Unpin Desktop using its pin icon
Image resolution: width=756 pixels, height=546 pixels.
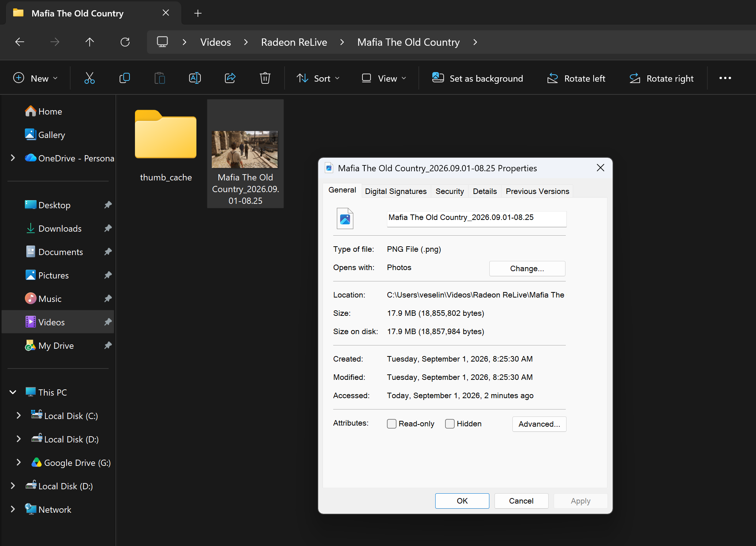108,205
